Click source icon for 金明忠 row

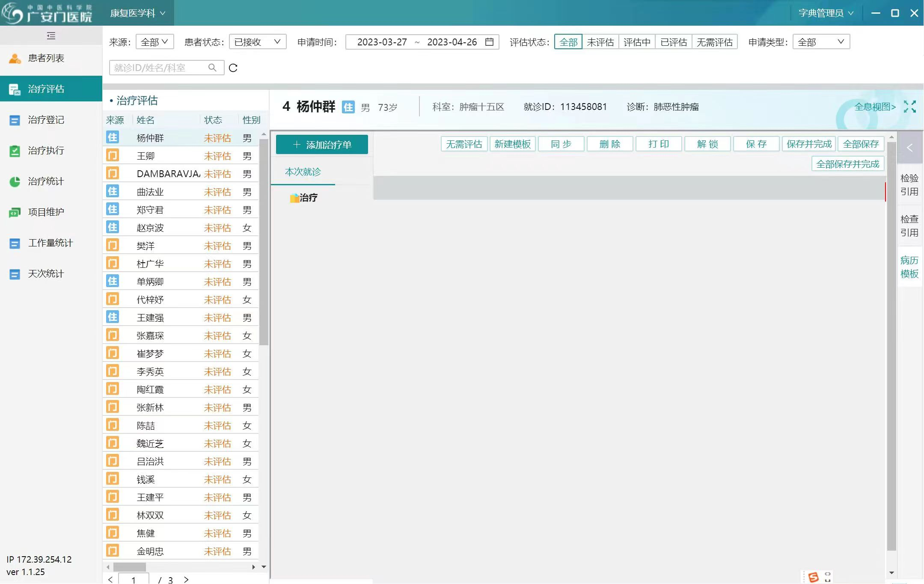tap(113, 551)
